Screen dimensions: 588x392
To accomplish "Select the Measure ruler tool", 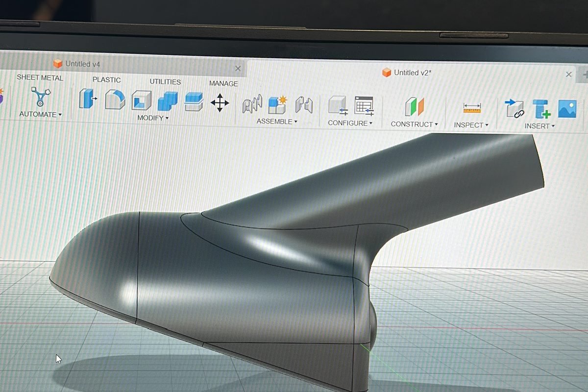I will point(471,108).
